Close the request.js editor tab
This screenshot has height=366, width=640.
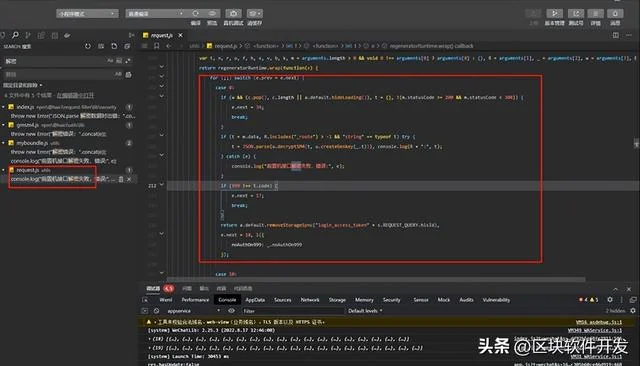(x=180, y=35)
